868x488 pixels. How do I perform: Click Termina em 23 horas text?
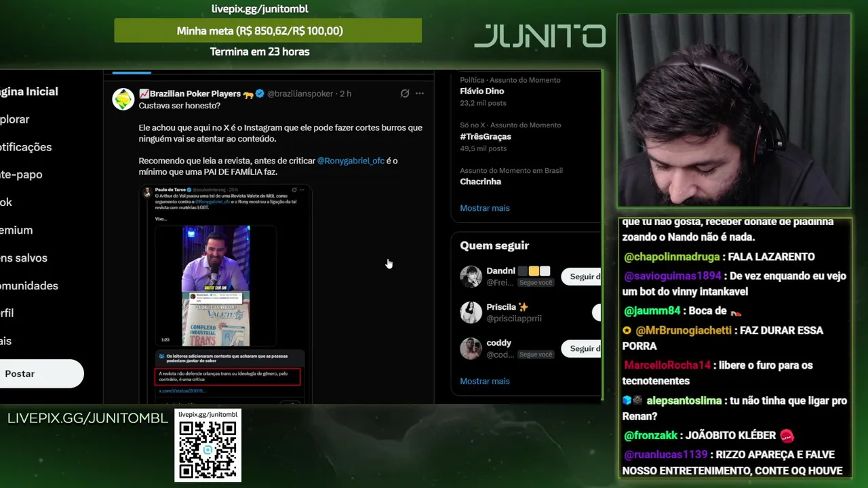point(260,52)
